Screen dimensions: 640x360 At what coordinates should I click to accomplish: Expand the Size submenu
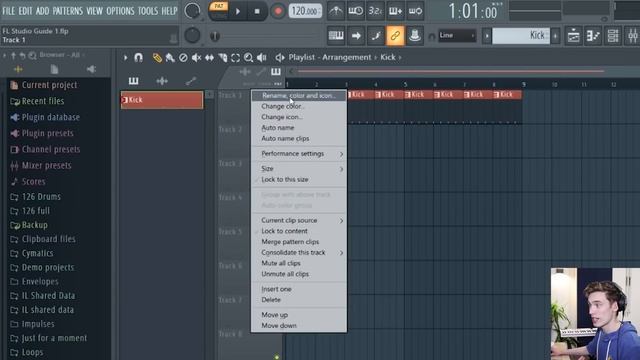pyautogui.click(x=299, y=169)
